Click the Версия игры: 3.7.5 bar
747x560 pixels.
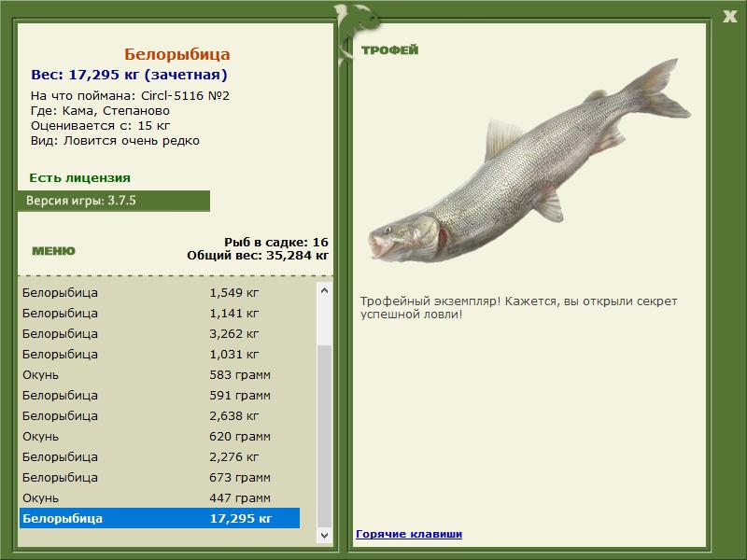[x=114, y=201]
